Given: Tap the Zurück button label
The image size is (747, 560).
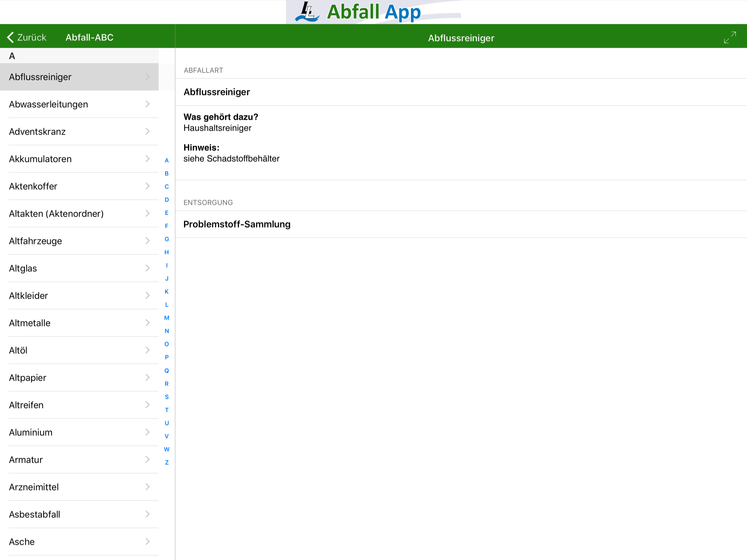Looking at the screenshot, I should [x=32, y=37].
